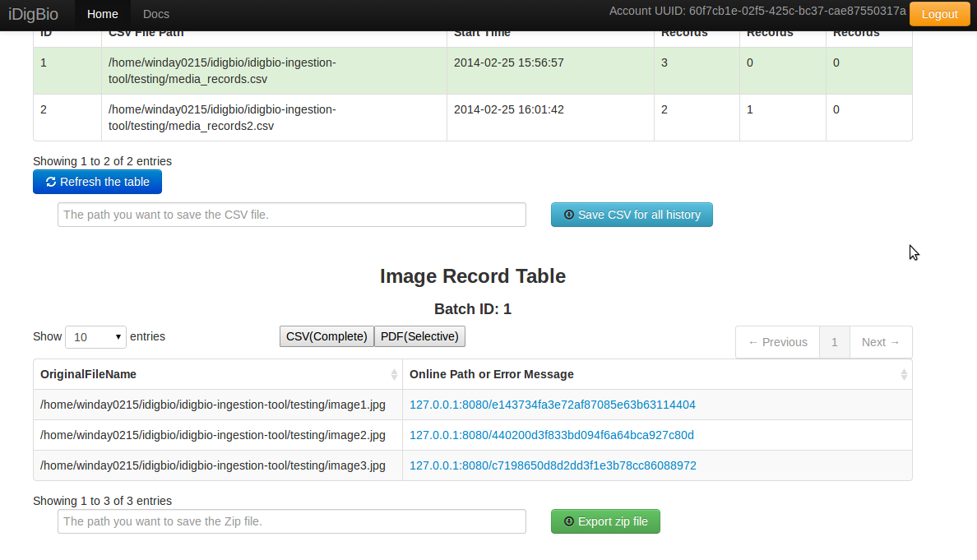Go to Next page in pagination

click(x=881, y=342)
